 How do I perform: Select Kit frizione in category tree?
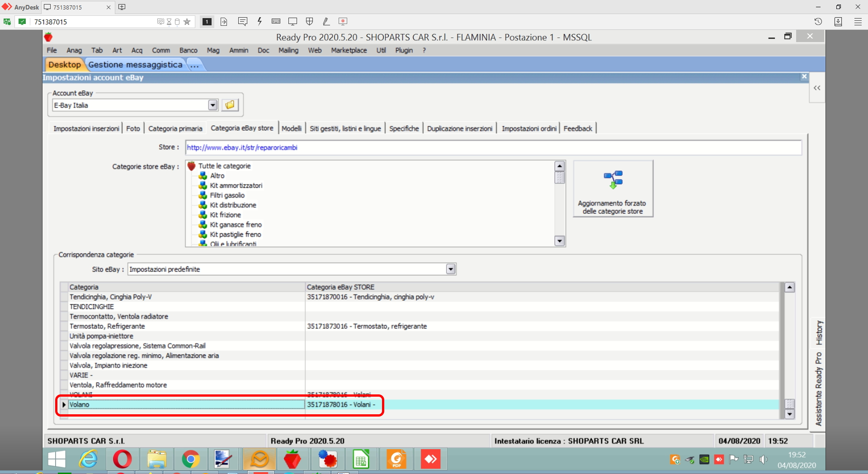[225, 215]
